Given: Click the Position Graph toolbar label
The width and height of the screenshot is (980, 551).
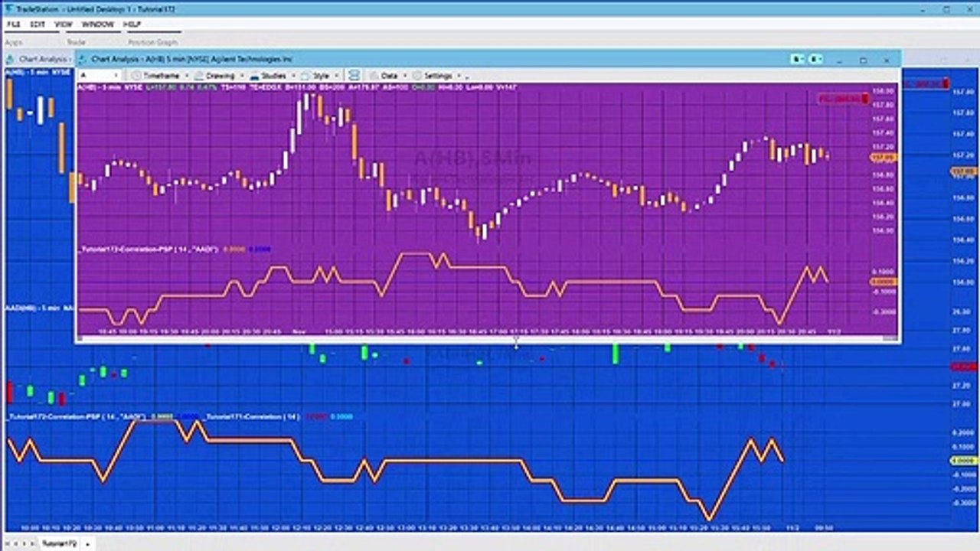Looking at the screenshot, I should point(153,42).
